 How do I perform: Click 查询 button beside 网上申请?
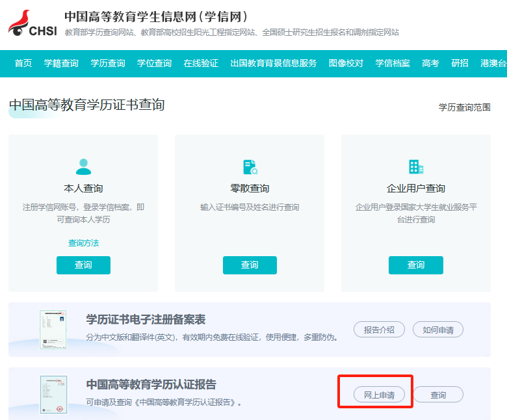pyautogui.click(x=438, y=395)
